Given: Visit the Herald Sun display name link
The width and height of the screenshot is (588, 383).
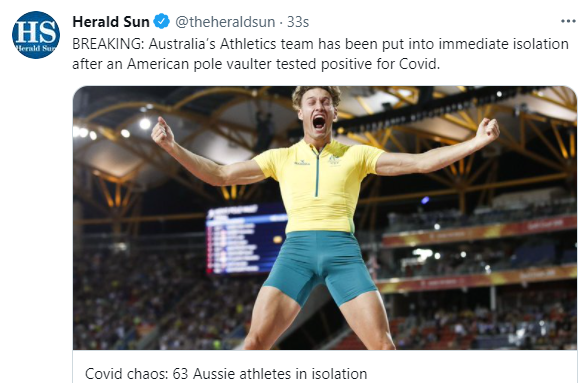Looking at the screenshot, I should 111,22.
